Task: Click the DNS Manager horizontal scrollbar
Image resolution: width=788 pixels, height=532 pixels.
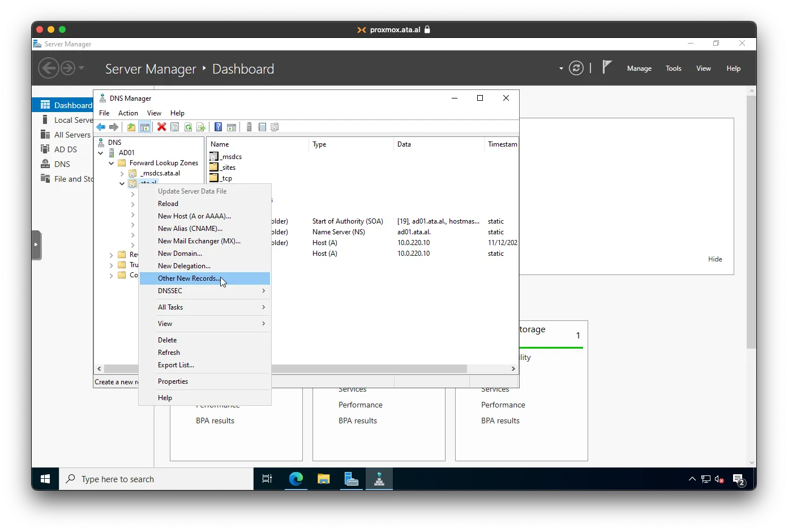Action: point(285,368)
